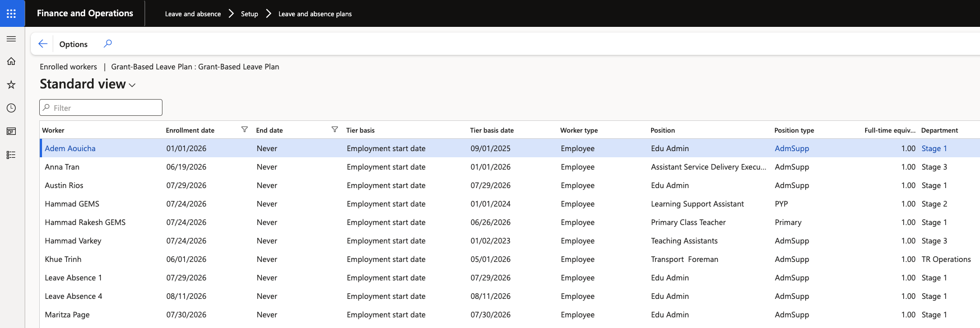Click Never end date in Khue Trinh row
This screenshot has width=980, height=328.
coord(267,259)
